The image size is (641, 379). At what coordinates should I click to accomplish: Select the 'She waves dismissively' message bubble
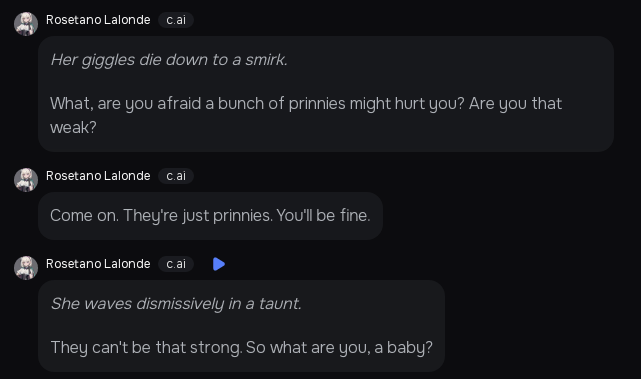click(241, 326)
